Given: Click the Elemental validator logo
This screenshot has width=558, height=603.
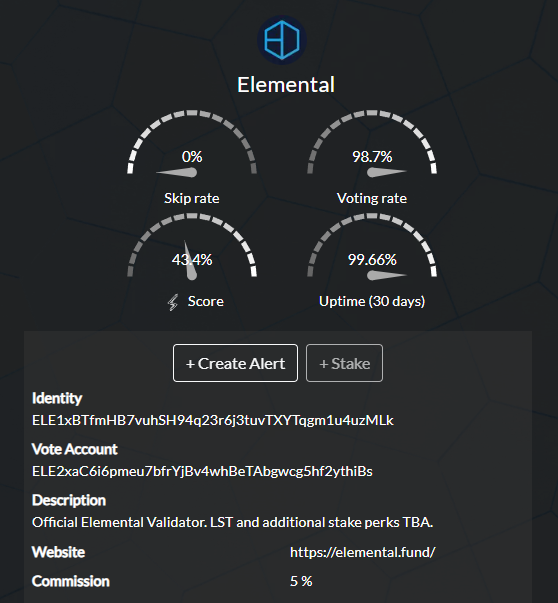Looking at the screenshot, I should point(281,40).
